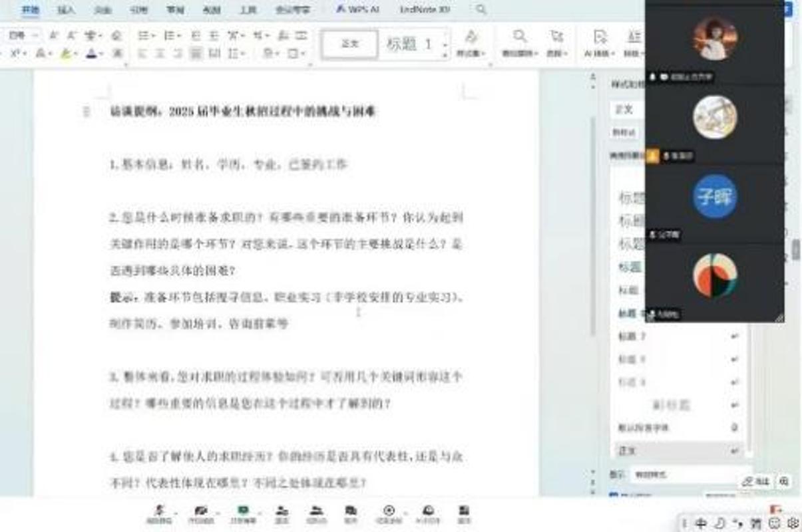Click the font color swatch
The height and width of the screenshot is (532, 802).
tap(92, 53)
